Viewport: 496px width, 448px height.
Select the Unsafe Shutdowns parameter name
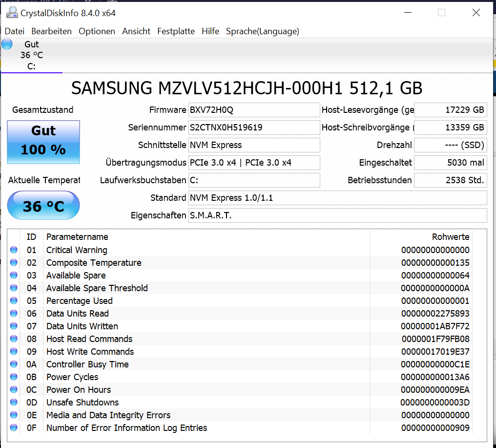tap(83, 403)
